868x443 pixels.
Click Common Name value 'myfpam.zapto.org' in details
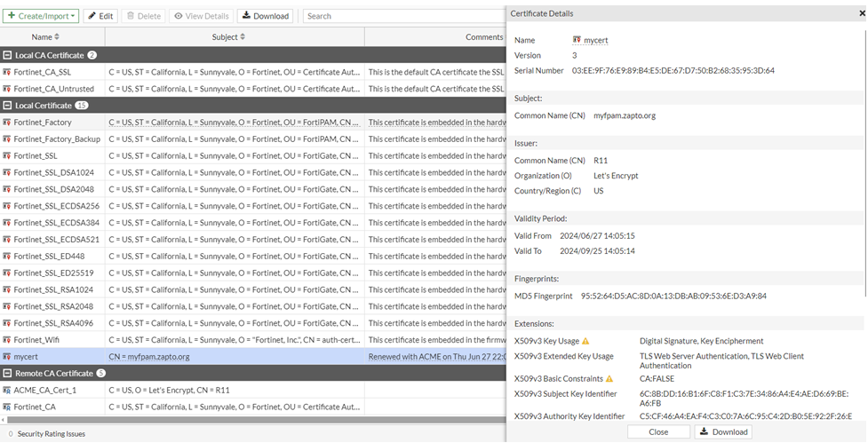(625, 115)
